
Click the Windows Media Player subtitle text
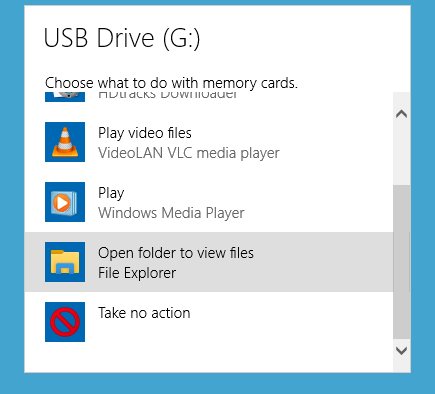point(171,213)
